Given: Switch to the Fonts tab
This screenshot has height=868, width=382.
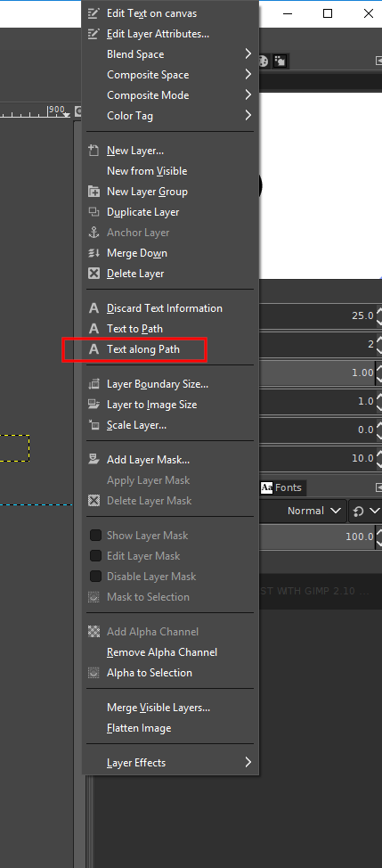Looking at the screenshot, I should click(282, 487).
